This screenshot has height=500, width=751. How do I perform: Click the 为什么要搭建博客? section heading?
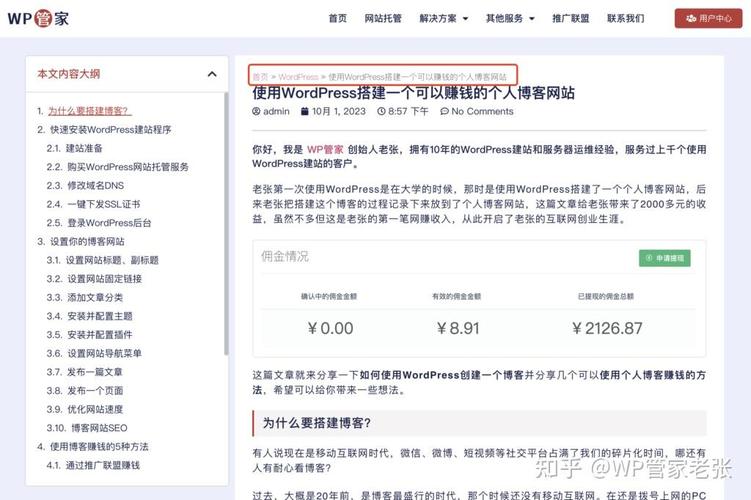316,423
